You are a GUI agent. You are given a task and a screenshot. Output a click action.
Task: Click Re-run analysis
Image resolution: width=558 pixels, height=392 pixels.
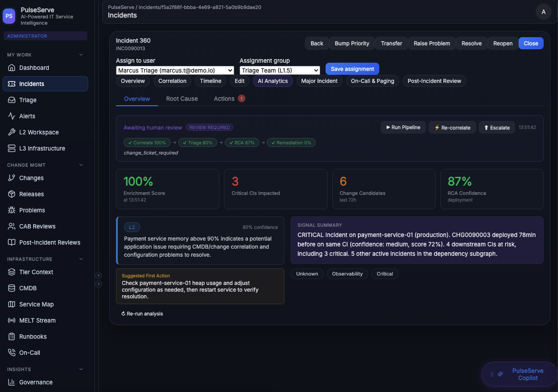142,314
